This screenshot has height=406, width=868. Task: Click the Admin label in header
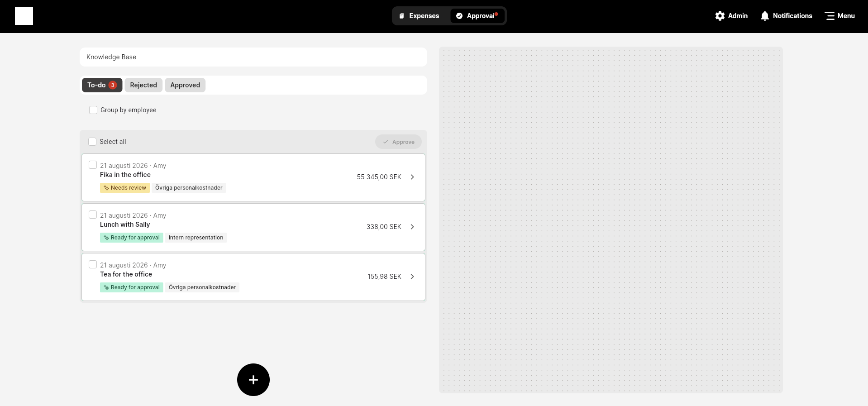pos(738,16)
